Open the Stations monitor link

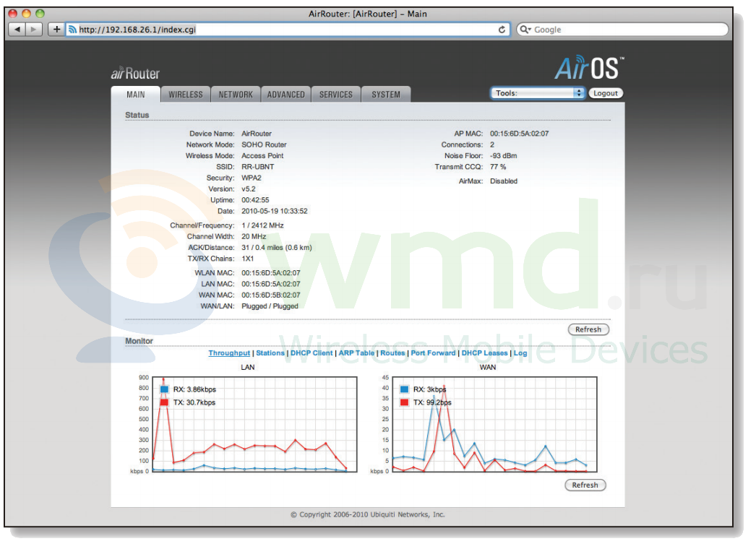coord(270,353)
